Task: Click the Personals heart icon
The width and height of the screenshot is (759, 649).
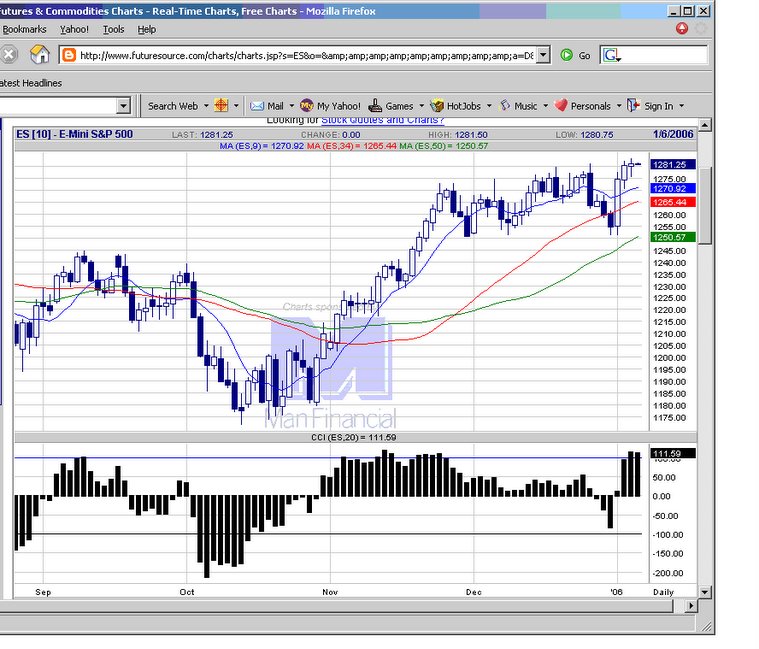Action: pyautogui.click(x=561, y=105)
